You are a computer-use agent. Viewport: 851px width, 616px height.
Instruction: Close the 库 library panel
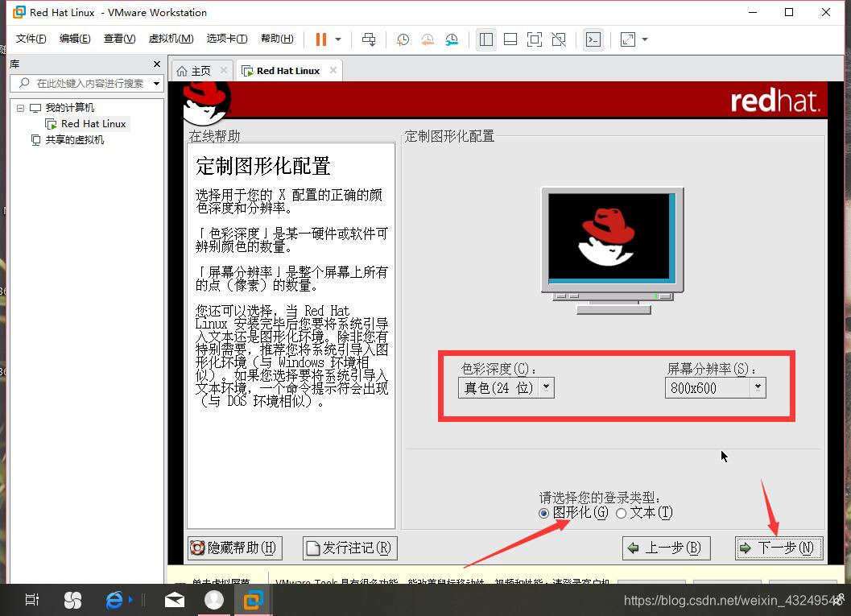(x=157, y=64)
